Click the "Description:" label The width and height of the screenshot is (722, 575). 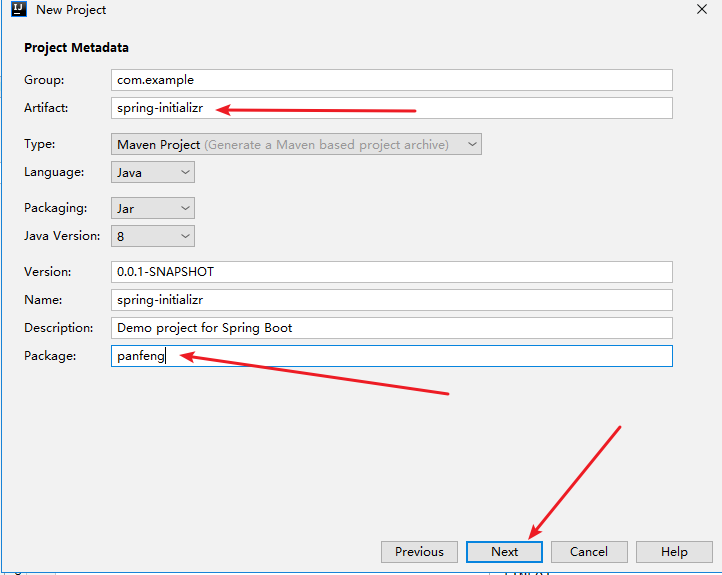[x=58, y=328]
